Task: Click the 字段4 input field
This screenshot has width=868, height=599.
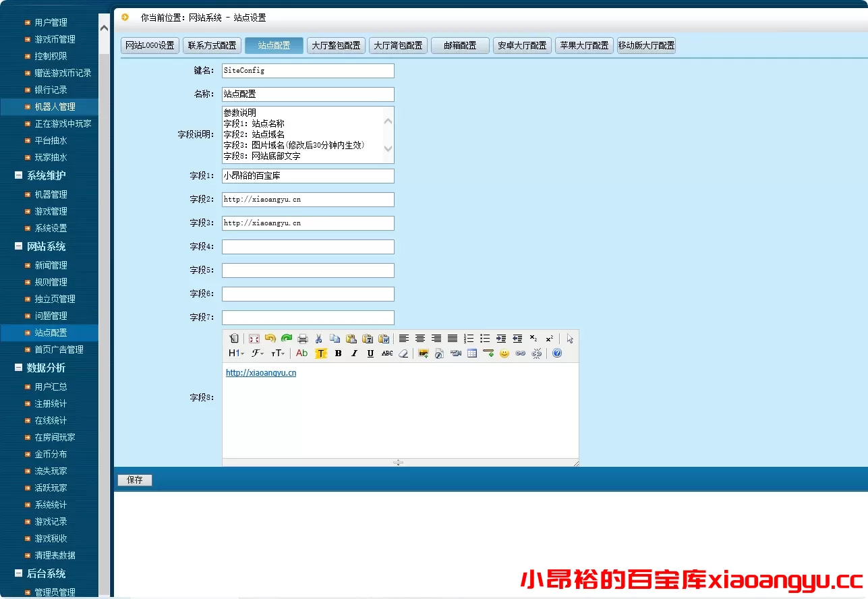Action: coord(308,247)
